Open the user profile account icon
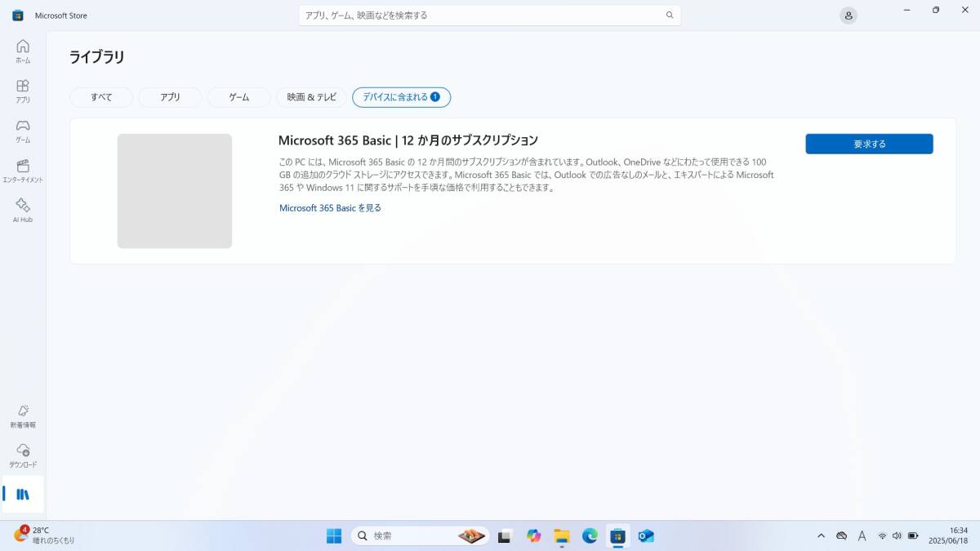The height and width of the screenshot is (551, 980). [849, 16]
